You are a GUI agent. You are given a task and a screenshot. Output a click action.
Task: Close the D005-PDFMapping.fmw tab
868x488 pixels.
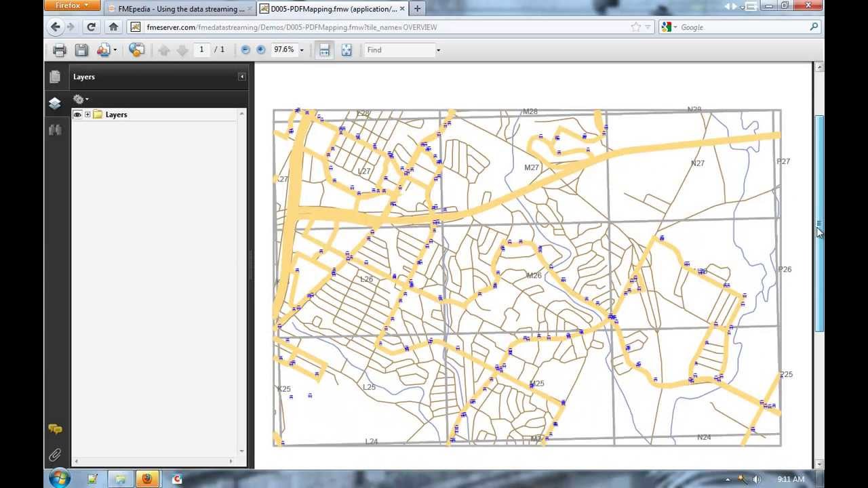point(402,9)
